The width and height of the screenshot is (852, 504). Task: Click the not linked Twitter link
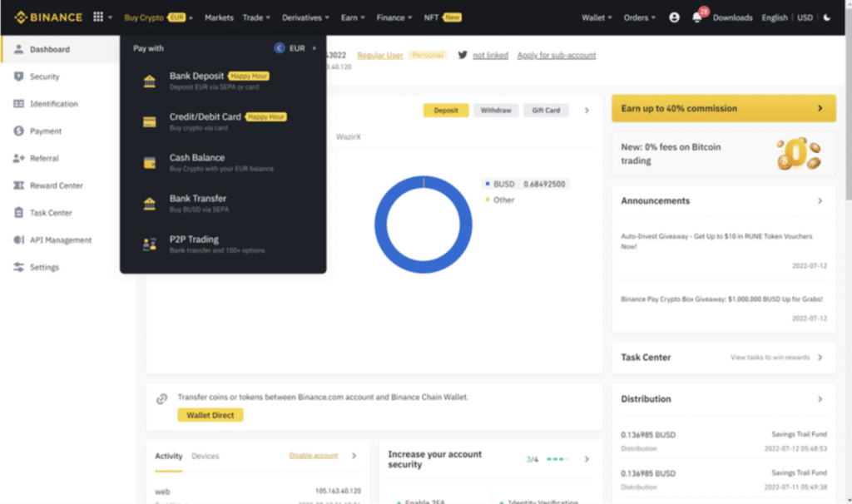[490, 56]
